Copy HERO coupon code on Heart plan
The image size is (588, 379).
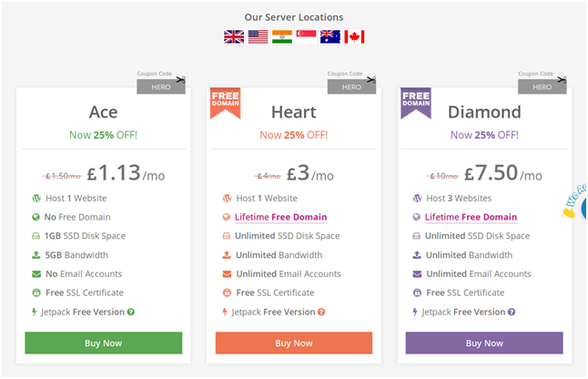coord(351,87)
